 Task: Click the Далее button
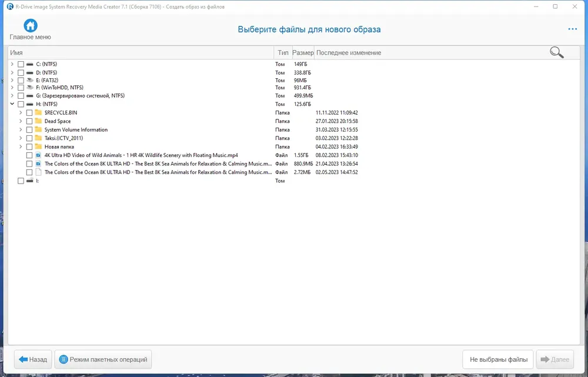[555, 359]
